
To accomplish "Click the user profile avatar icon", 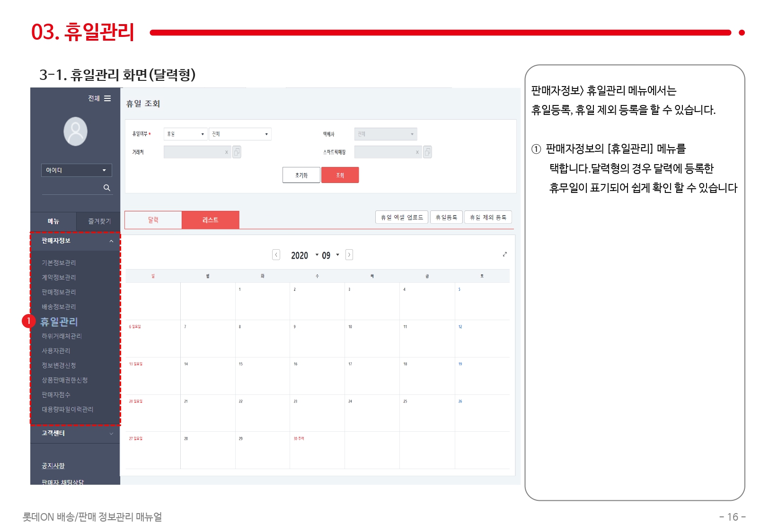I will 76,131.
